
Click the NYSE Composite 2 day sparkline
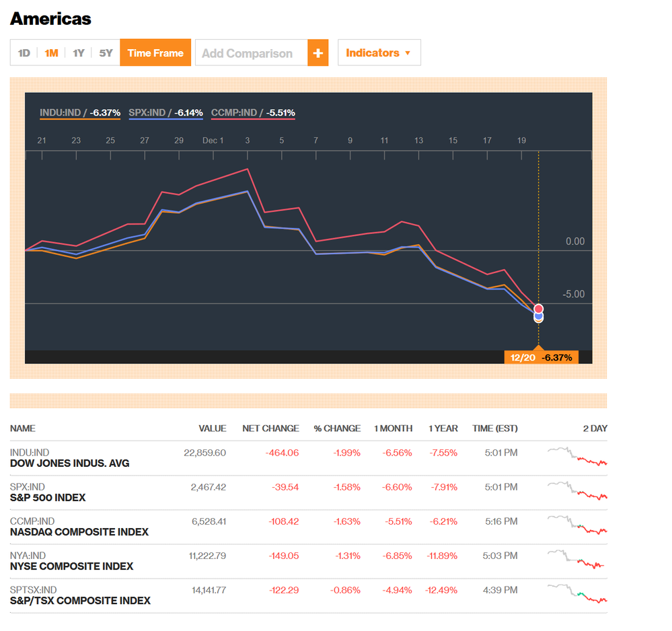(x=576, y=560)
